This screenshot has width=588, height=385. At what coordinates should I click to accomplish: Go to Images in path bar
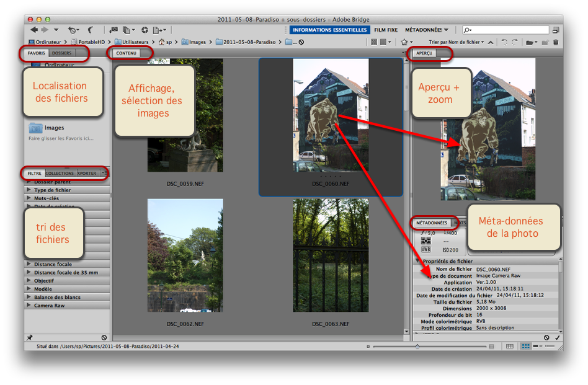[x=194, y=42]
